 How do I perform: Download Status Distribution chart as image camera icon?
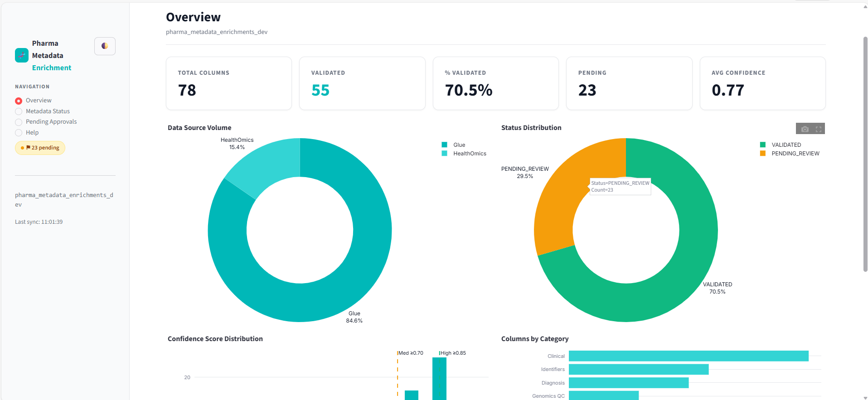805,129
